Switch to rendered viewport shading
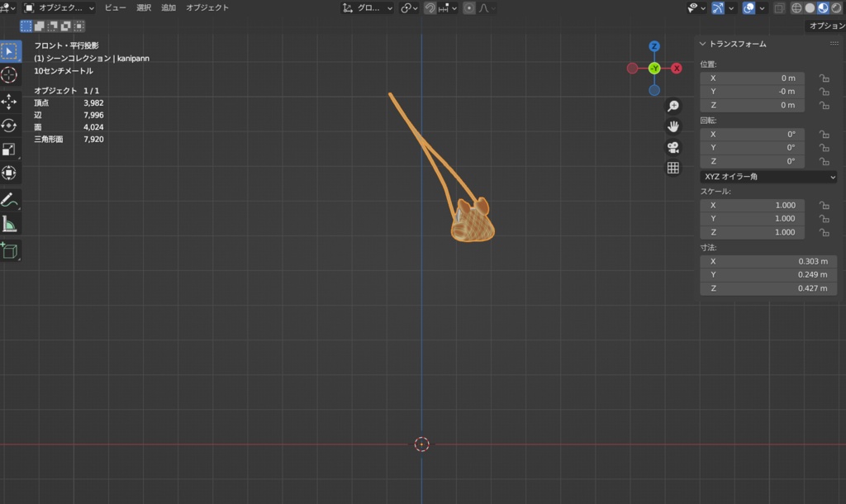Viewport: 846px width, 504px height. [836, 8]
